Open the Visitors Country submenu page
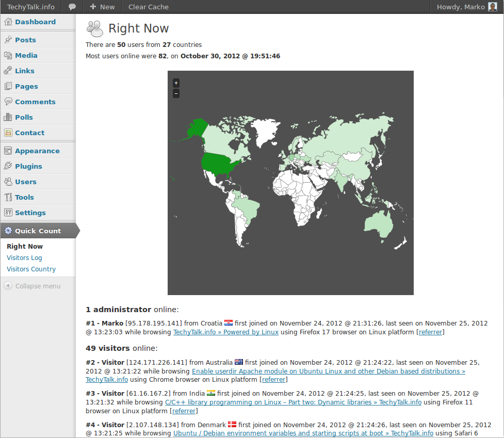The image size is (504, 438). pos(31,269)
